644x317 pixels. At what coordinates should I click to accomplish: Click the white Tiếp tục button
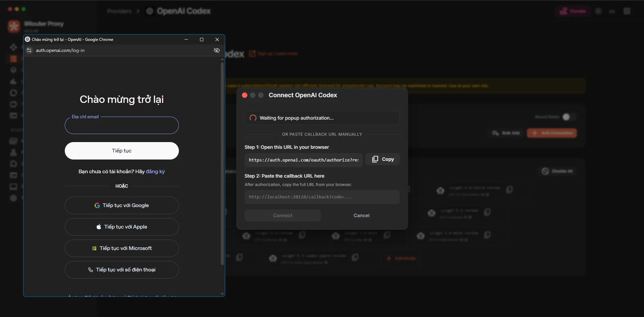point(122,151)
